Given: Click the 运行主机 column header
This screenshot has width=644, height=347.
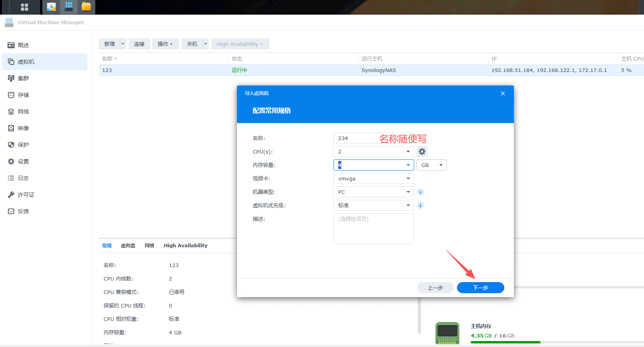Looking at the screenshot, I should (423, 59).
